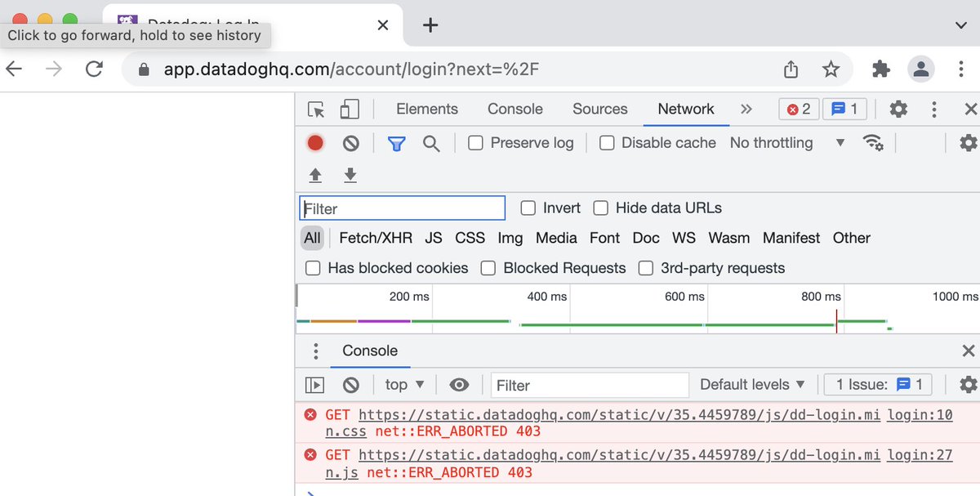Open the Default levels dropdown
This screenshot has height=496, width=980.
point(752,385)
